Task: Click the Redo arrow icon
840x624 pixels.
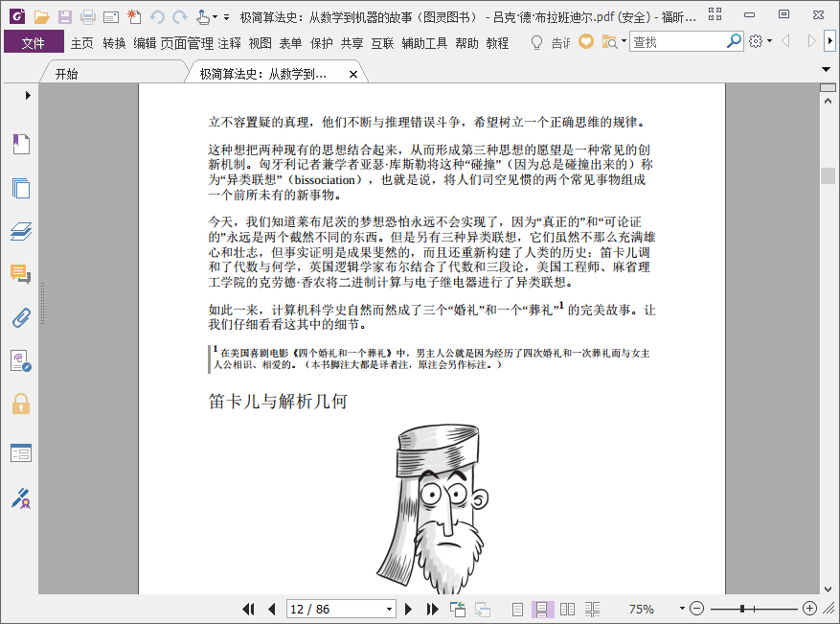Action: coord(179,17)
